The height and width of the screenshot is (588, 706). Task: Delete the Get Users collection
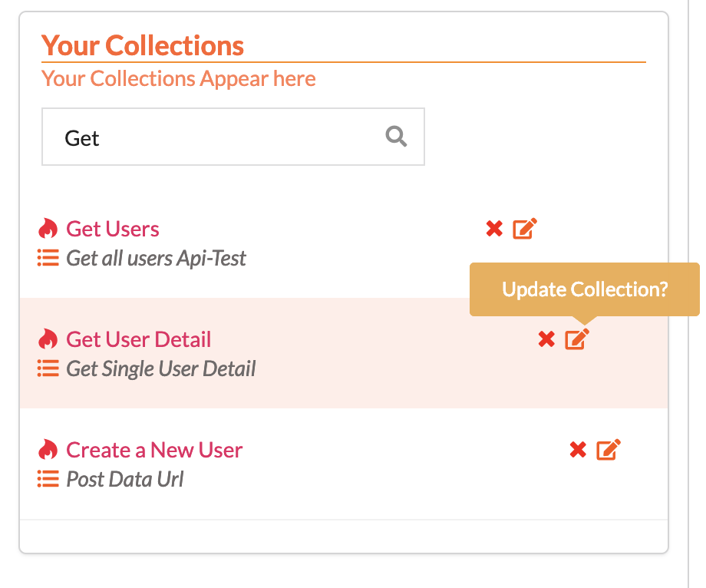494,229
